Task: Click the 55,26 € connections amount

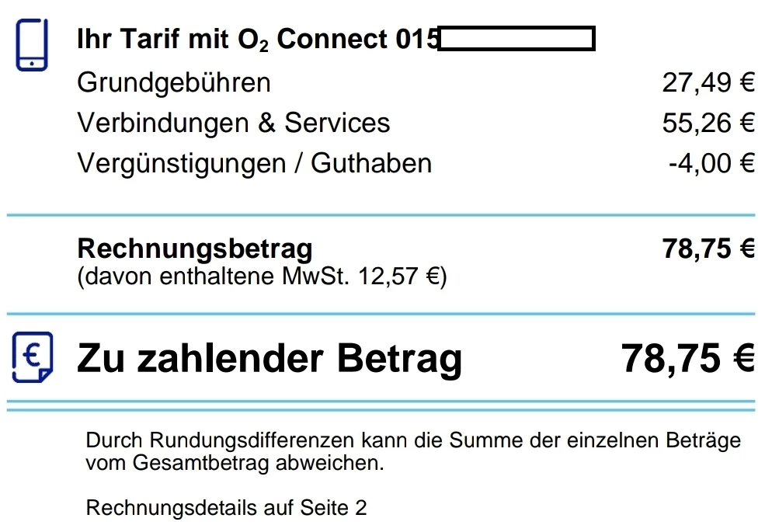Action: pos(708,123)
